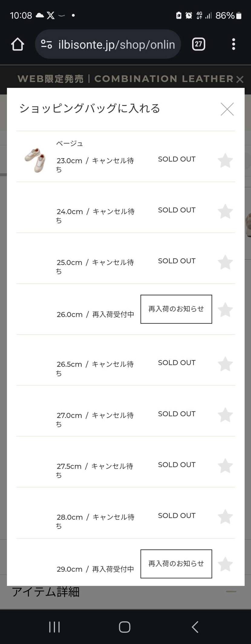Viewport: 251px width, 644px height.
Task: Star the 29.0cm size row
Action: coord(225,564)
